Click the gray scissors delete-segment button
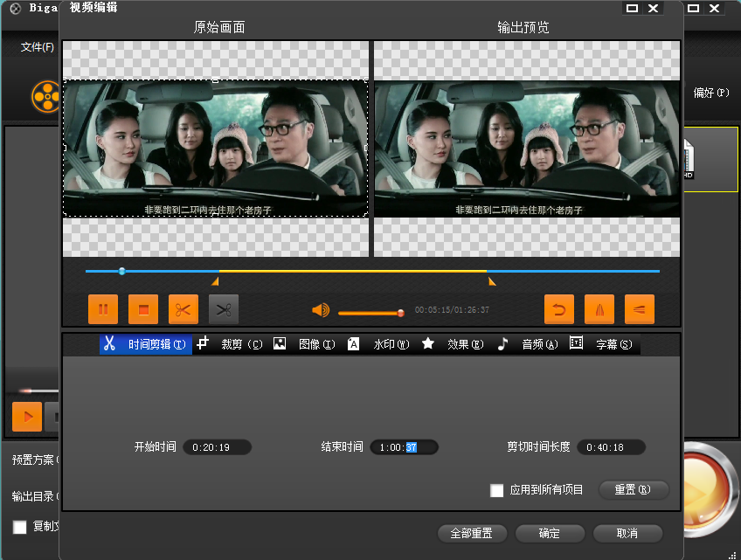This screenshot has height=560, width=741. click(x=224, y=309)
